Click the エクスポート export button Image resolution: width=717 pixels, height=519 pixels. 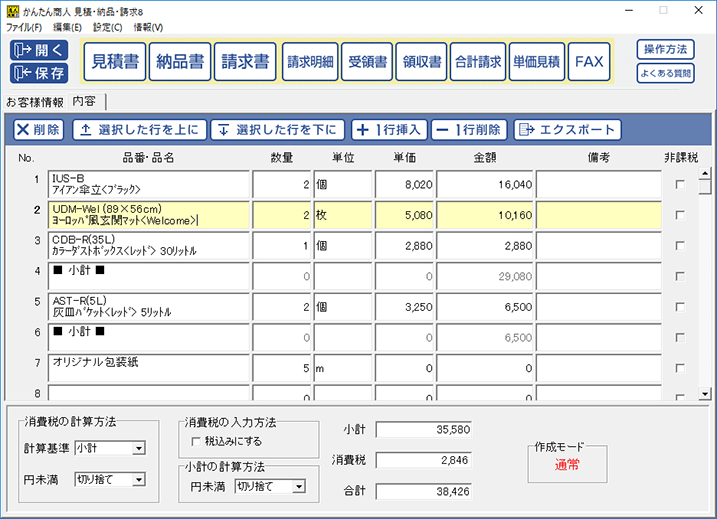[567, 130]
